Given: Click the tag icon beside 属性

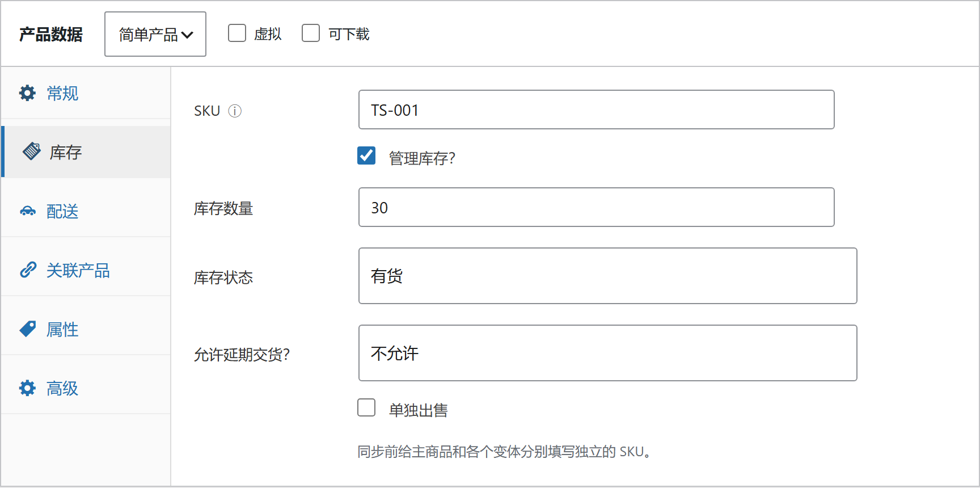Looking at the screenshot, I should point(28,329).
